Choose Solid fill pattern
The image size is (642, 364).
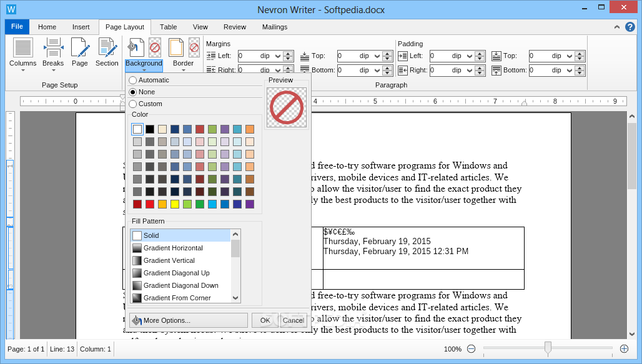pyautogui.click(x=180, y=235)
